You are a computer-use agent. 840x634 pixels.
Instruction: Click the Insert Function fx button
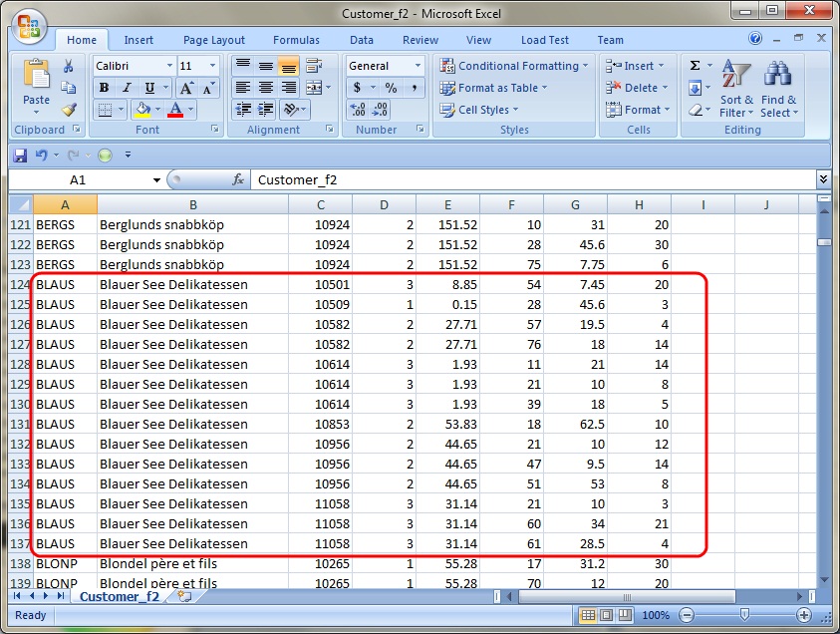click(x=238, y=180)
